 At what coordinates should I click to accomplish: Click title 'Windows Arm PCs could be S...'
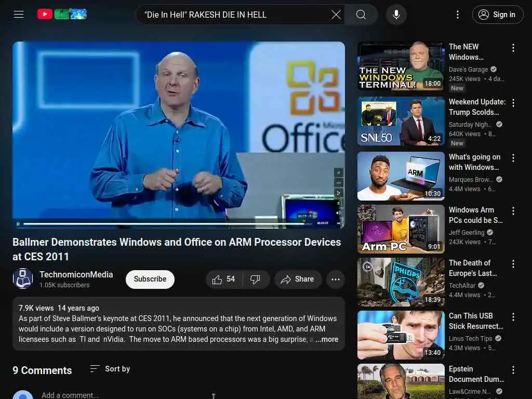476,215
